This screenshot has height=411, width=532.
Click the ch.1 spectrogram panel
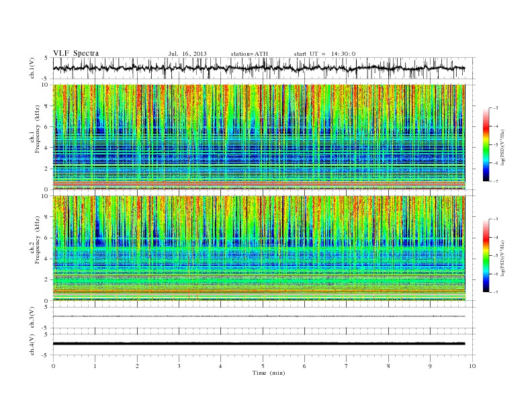[x=259, y=137]
